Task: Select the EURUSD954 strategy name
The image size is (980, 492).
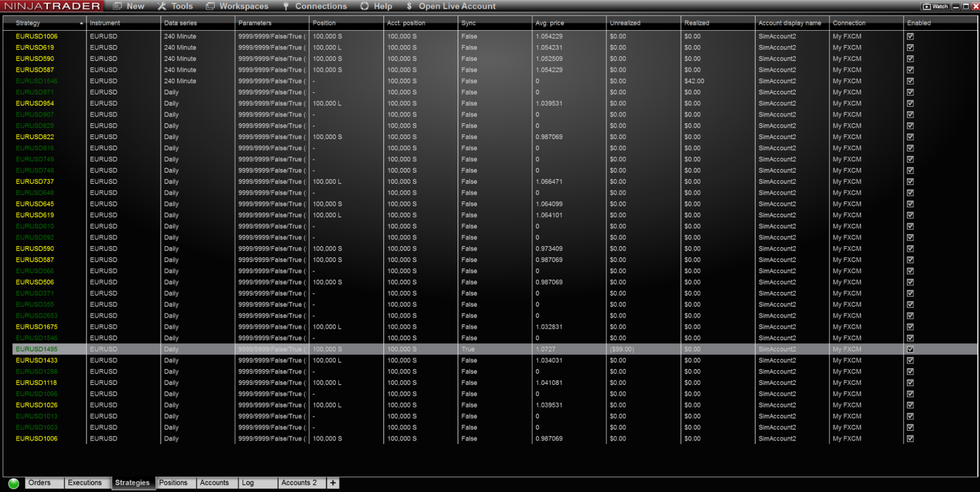Action: click(x=35, y=104)
